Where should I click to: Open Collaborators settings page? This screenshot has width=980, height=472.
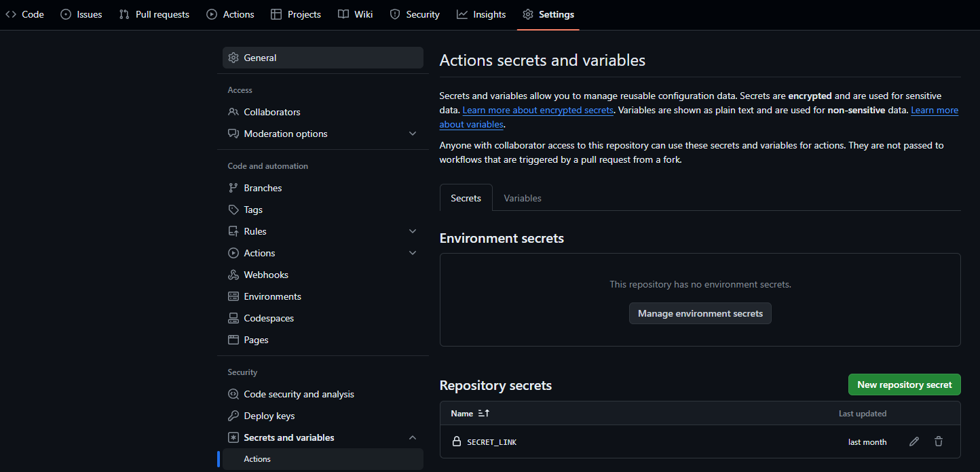(323, 112)
